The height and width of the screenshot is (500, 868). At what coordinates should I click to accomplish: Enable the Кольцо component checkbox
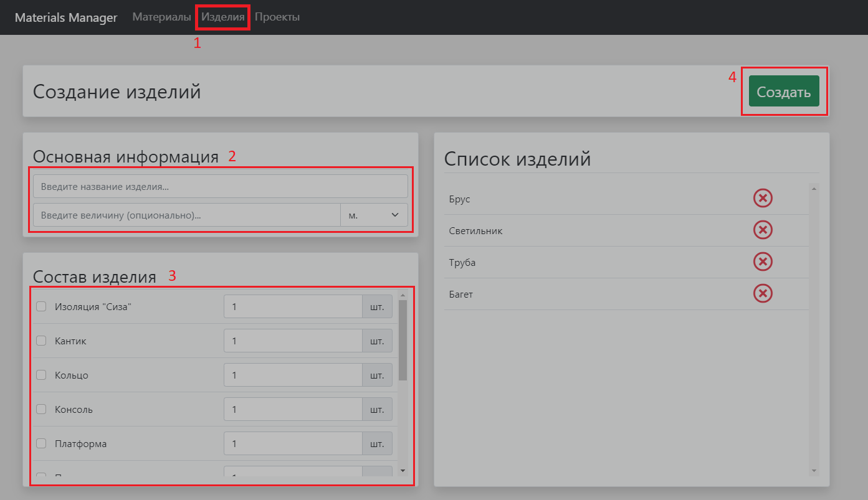coord(41,375)
